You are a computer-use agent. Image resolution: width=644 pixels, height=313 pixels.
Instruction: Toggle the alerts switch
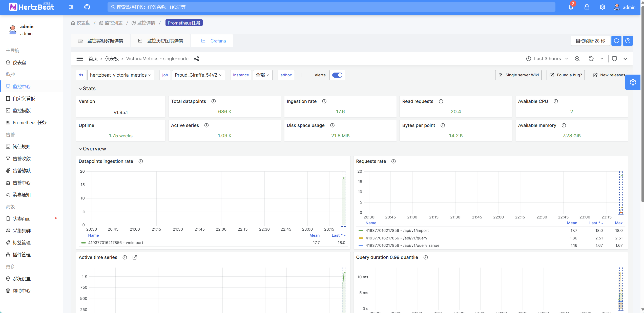pos(337,75)
